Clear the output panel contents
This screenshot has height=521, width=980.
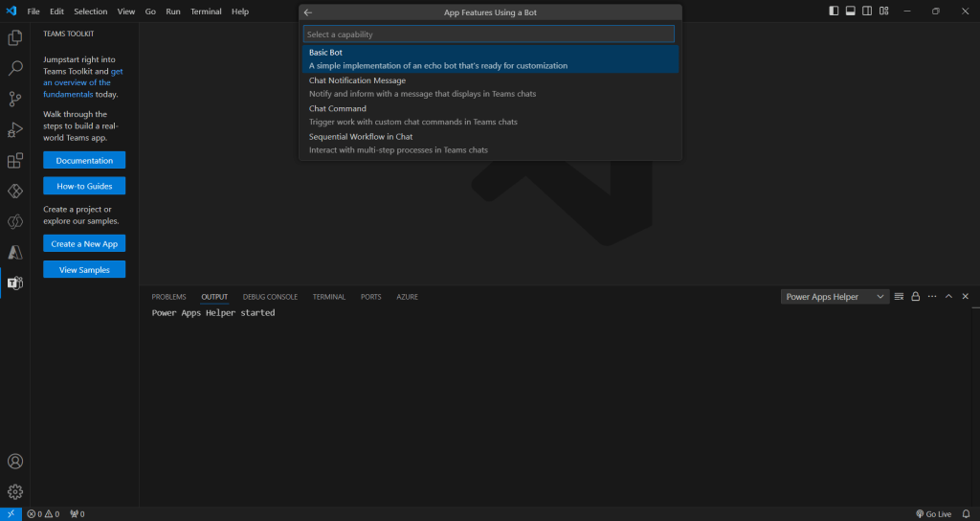pos(899,297)
